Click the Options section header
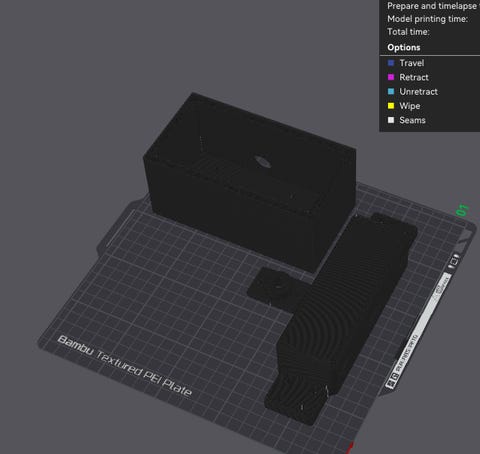This screenshot has height=454, width=480. click(404, 47)
